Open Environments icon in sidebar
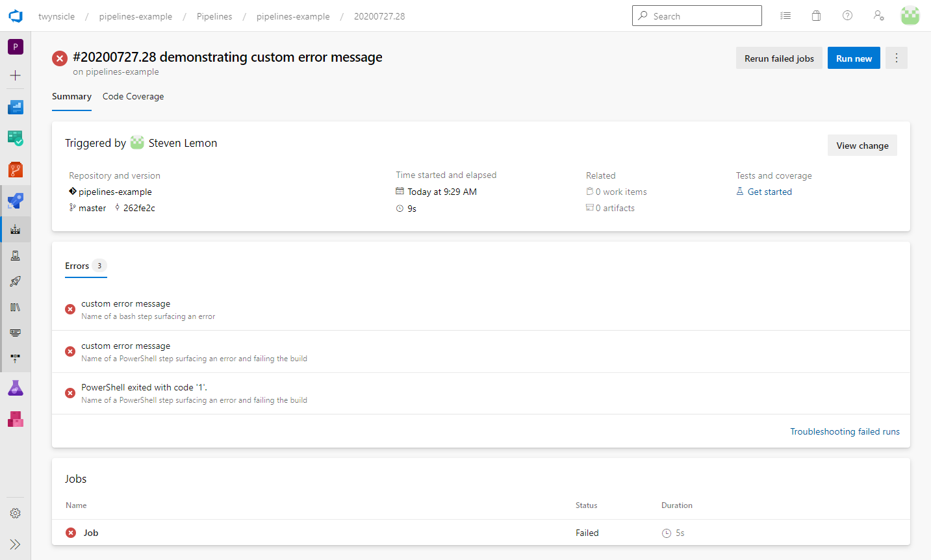The height and width of the screenshot is (560, 931). click(x=16, y=255)
